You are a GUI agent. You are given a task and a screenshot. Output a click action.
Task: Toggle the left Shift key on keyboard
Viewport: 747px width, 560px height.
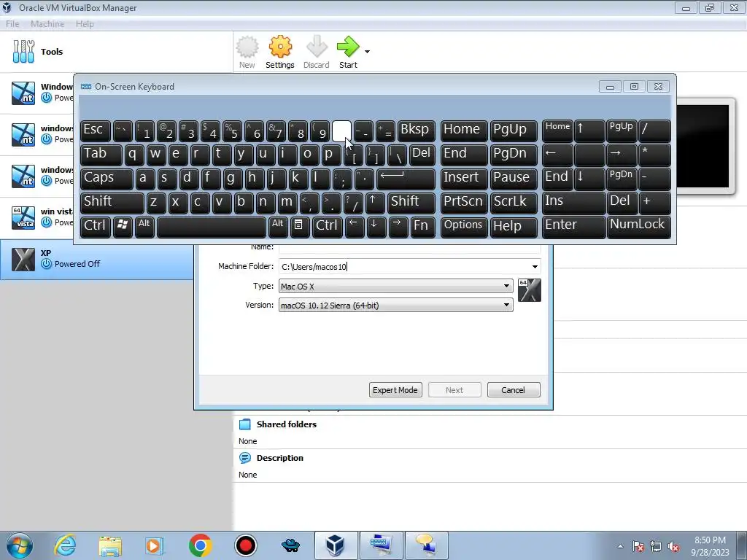click(112, 203)
